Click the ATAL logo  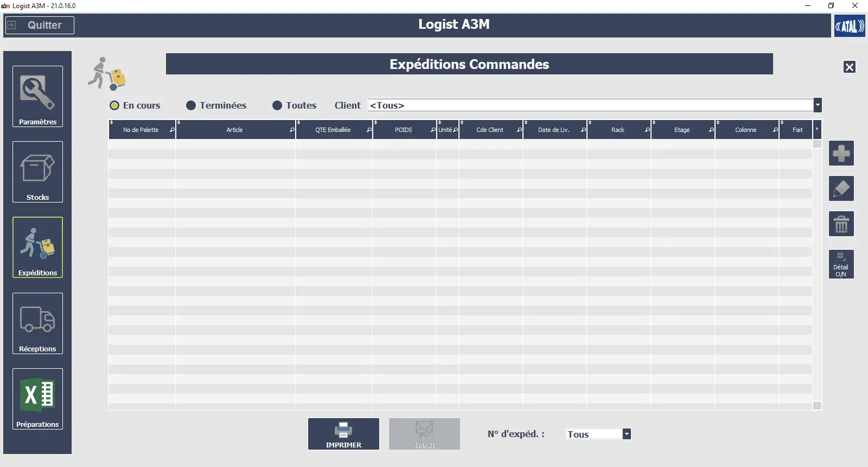tap(850, 26)
